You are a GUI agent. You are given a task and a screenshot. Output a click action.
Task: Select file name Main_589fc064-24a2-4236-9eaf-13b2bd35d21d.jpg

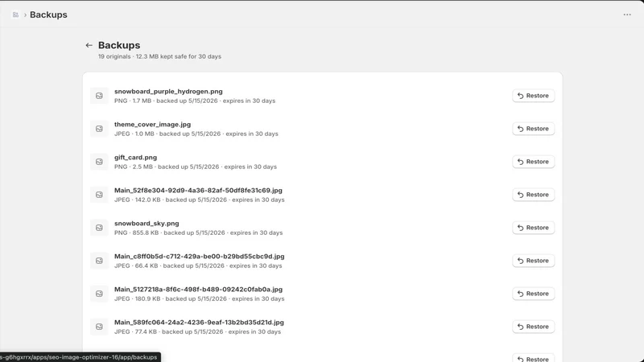pos(199,323)
